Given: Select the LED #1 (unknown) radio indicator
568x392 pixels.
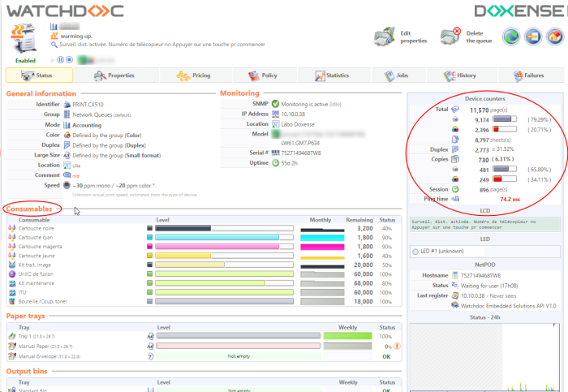Looking at the screenshot, I should point(415,252).
